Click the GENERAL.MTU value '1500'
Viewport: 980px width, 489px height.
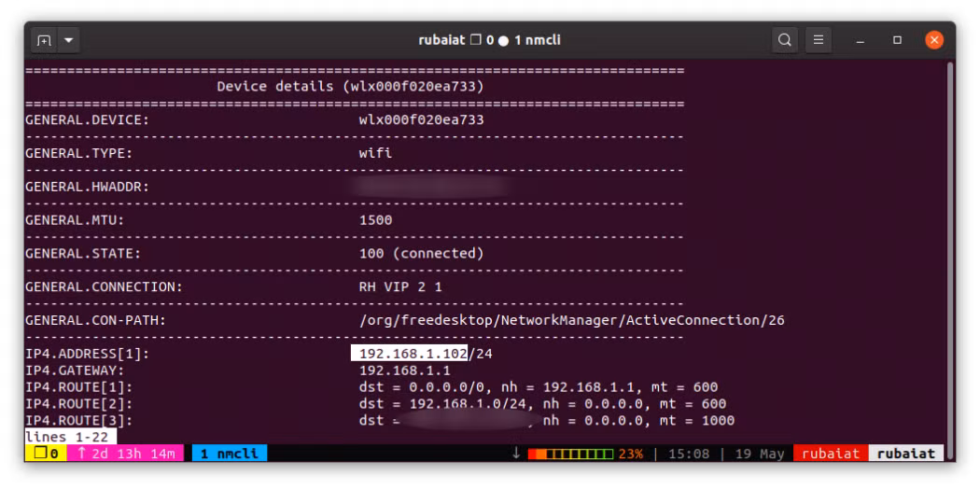(x=375, y=220)
